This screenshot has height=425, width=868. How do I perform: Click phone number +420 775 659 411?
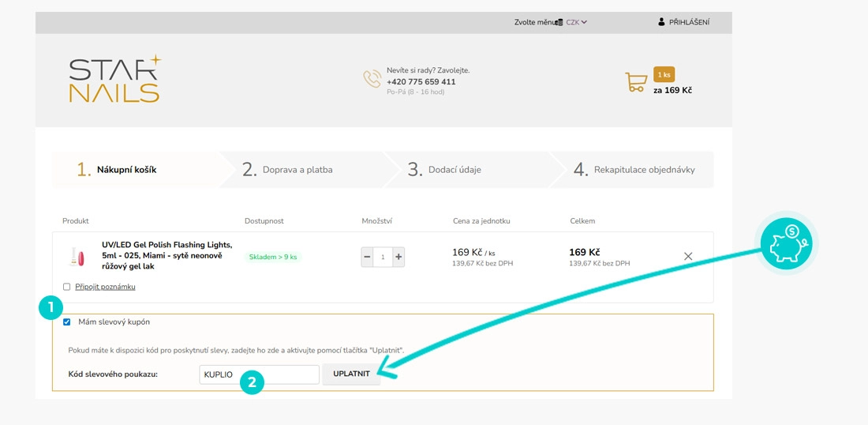coord(421,81)
